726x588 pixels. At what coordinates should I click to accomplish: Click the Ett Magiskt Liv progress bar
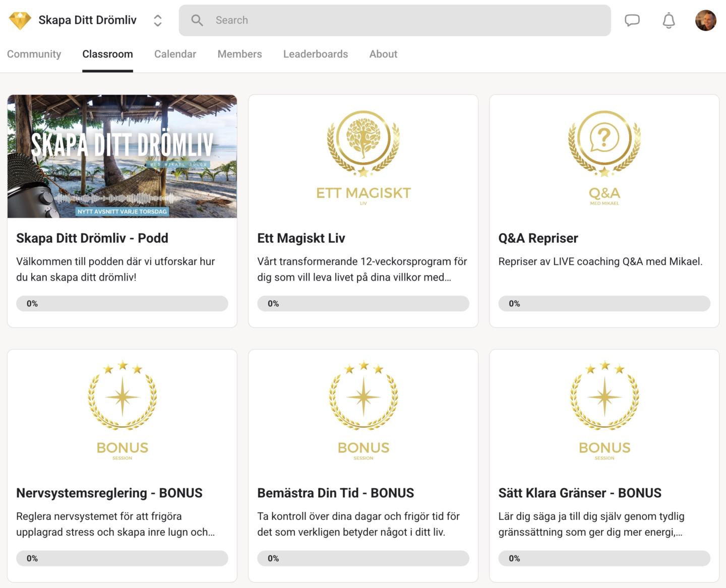363,303
